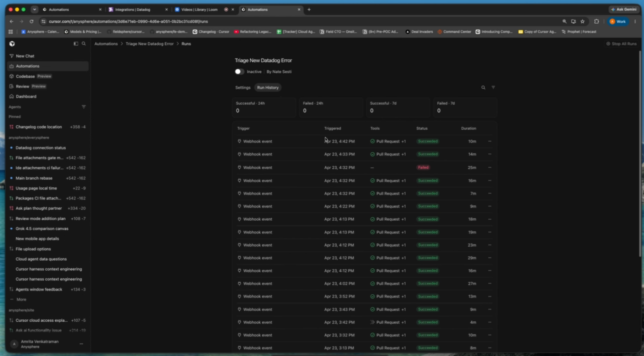Reload the page
The image size is (644, 356).
31,21
